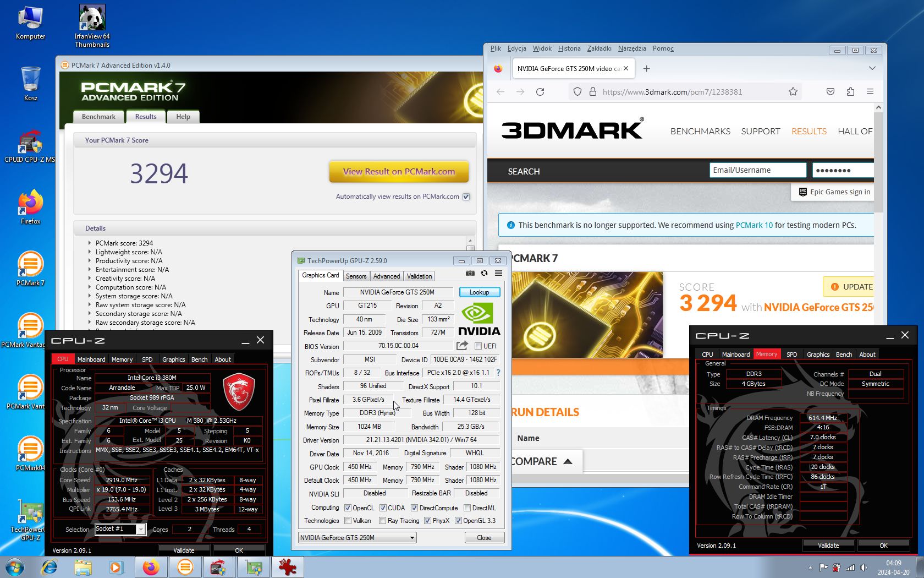Open Windows Explorer folder in taskbar
This screenshot has width=924, height=578.
coord(83,567)
